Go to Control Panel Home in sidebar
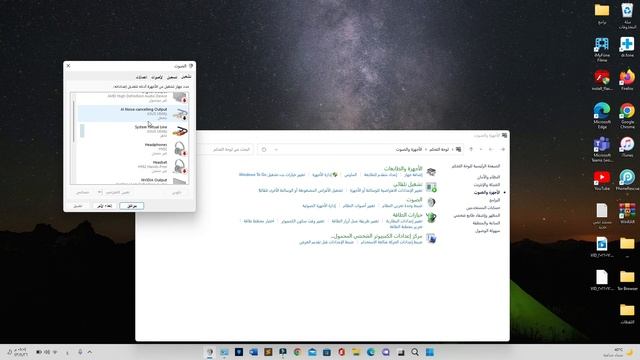 [476, 166]
